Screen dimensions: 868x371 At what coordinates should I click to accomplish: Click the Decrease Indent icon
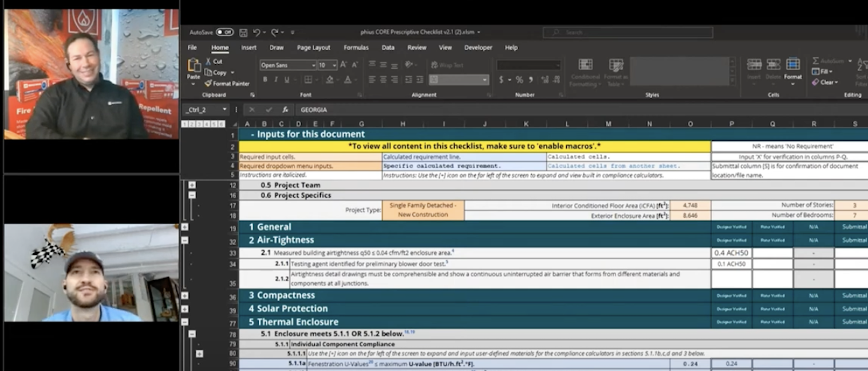[409, 80]
